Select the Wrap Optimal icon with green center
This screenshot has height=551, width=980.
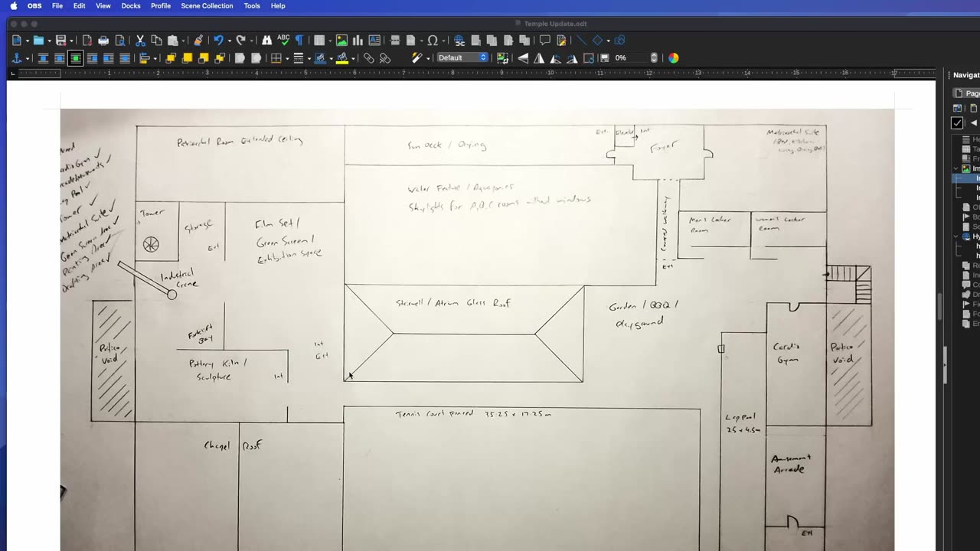(x=76, y=57)
